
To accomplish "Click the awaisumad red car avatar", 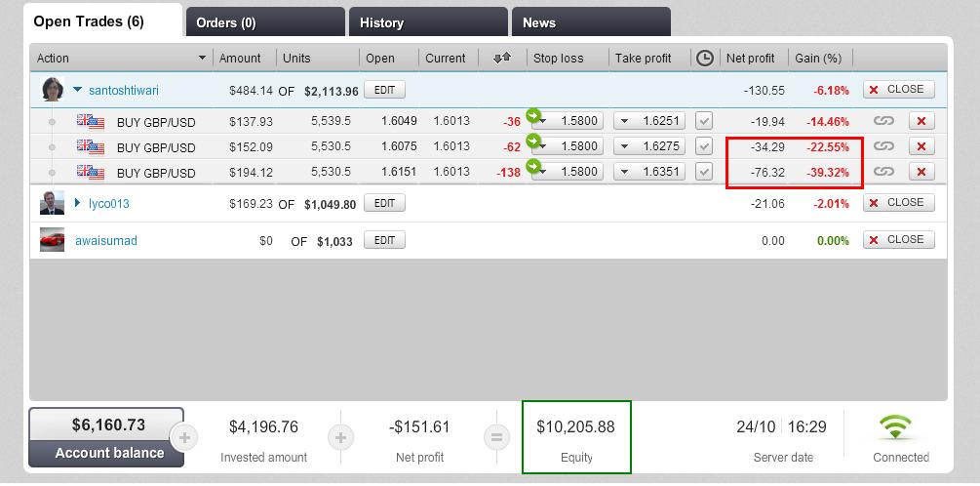I will tap(52, 240).
